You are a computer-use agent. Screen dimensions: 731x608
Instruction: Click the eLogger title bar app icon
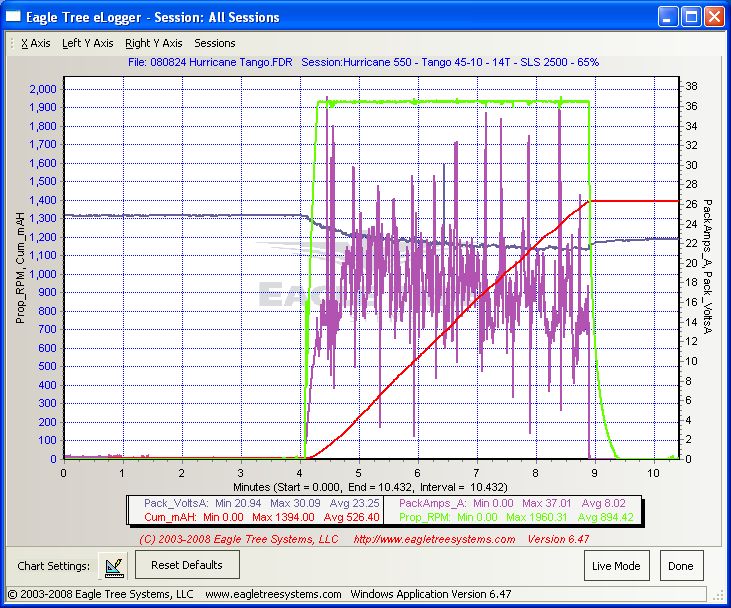(x=13, y=17)
